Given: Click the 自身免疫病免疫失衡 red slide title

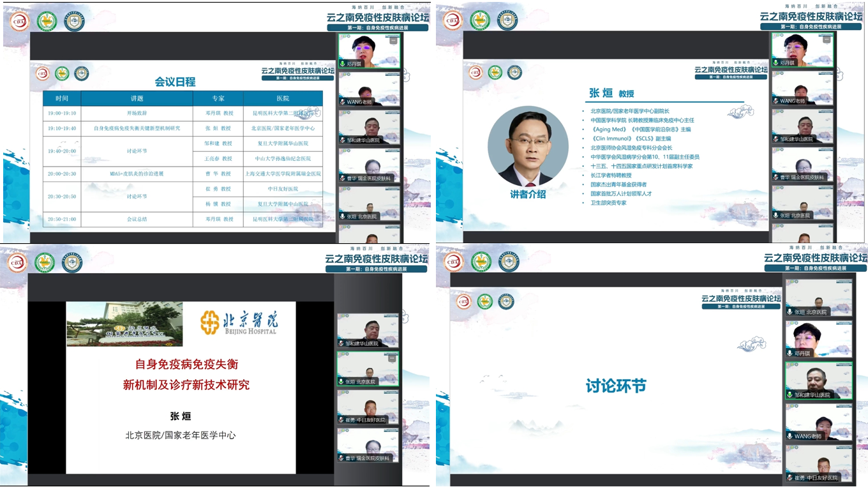Looking at the screenshot, I should coord(186,364).
